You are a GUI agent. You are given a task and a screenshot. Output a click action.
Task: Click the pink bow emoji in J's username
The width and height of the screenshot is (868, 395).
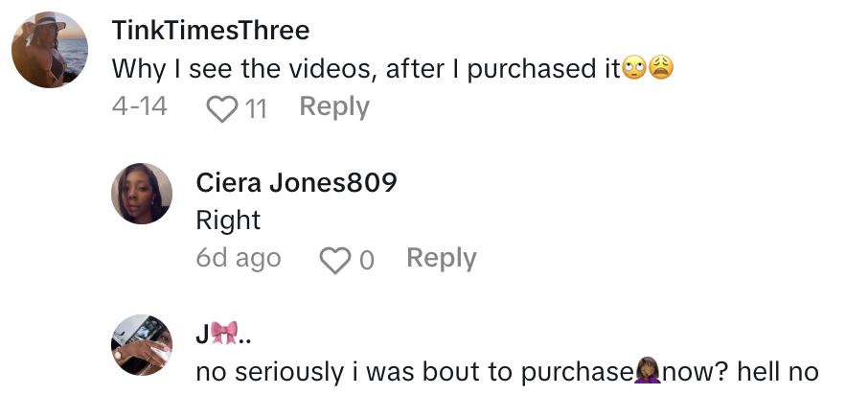click(x=224, y=333)
